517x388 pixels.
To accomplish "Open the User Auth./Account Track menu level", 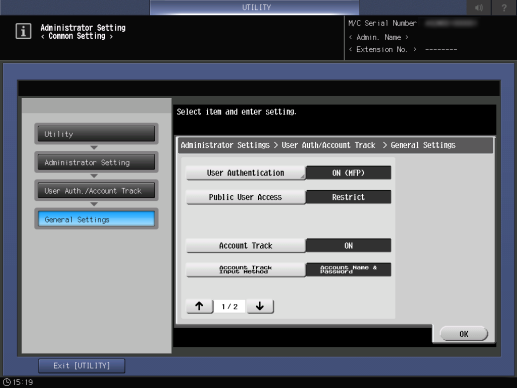I will [x=96, y=191].
